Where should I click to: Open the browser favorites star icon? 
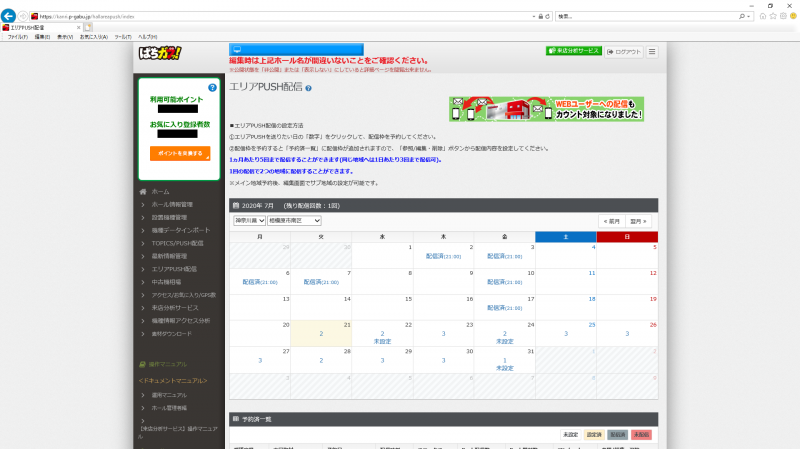coord(774,16)
